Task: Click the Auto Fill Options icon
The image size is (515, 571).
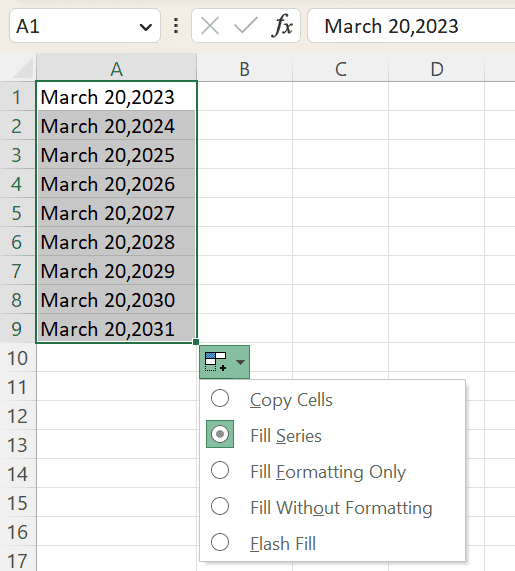Action: coord(216,362)
